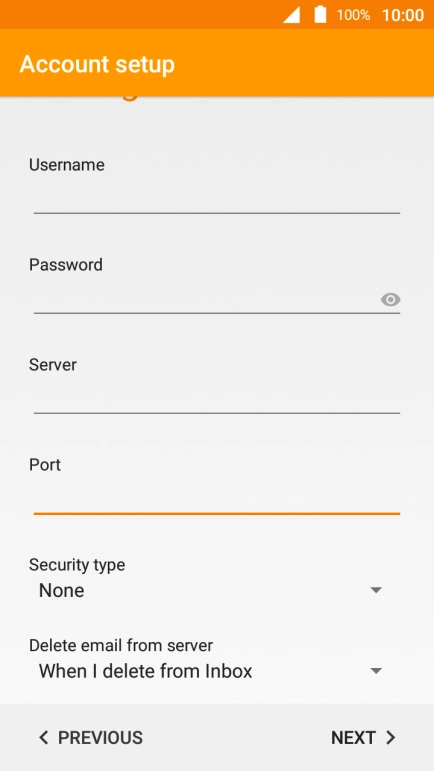Tap the right chevron beside NEXT
Screen dimensions: 434x771
[391, 737]
